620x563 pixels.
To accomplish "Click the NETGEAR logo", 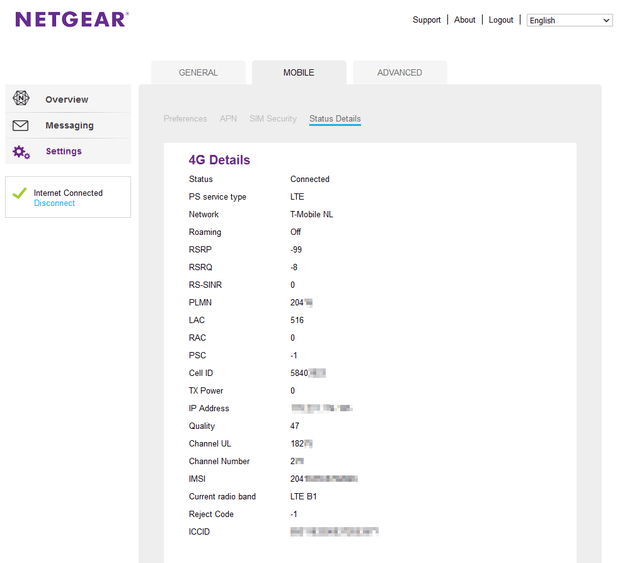I will point(72,19).
